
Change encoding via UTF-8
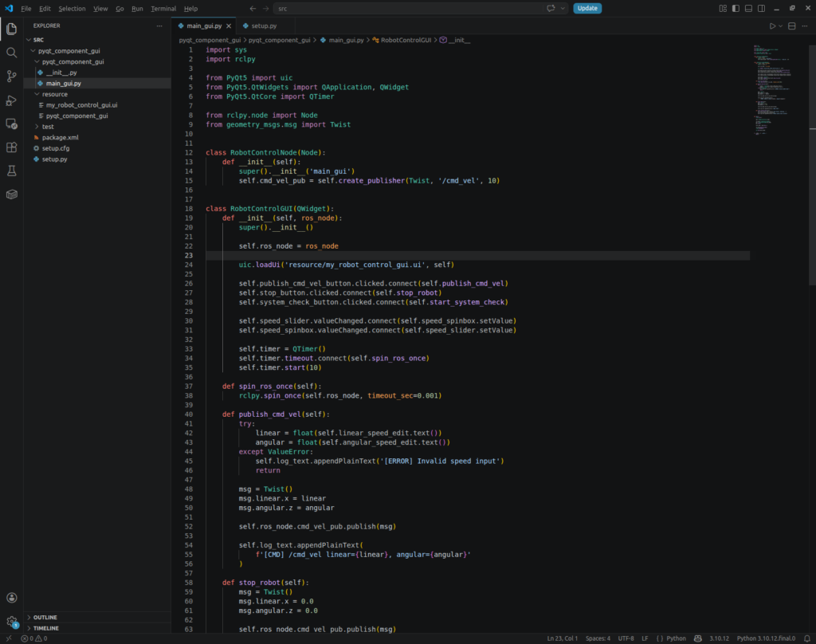coord(626,638)
